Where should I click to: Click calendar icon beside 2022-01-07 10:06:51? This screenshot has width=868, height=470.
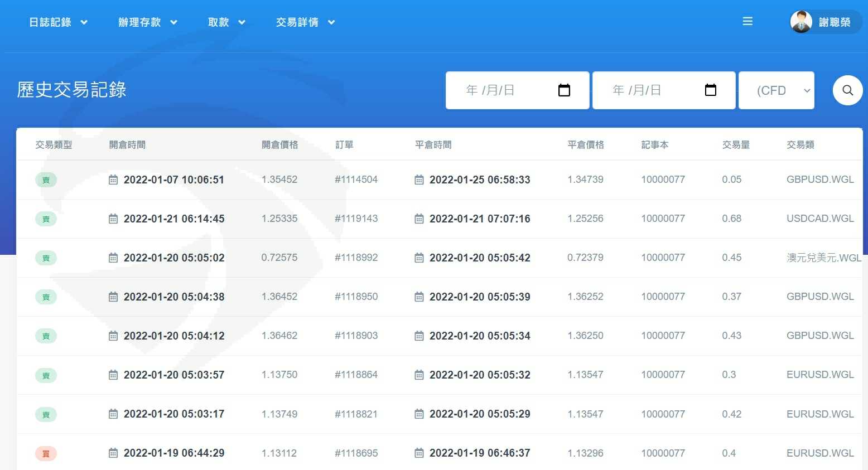coord(113,180)
